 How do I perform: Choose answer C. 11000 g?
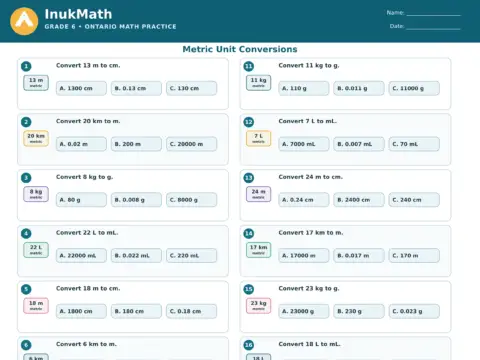pyautogui.click(x=414, y=88)
